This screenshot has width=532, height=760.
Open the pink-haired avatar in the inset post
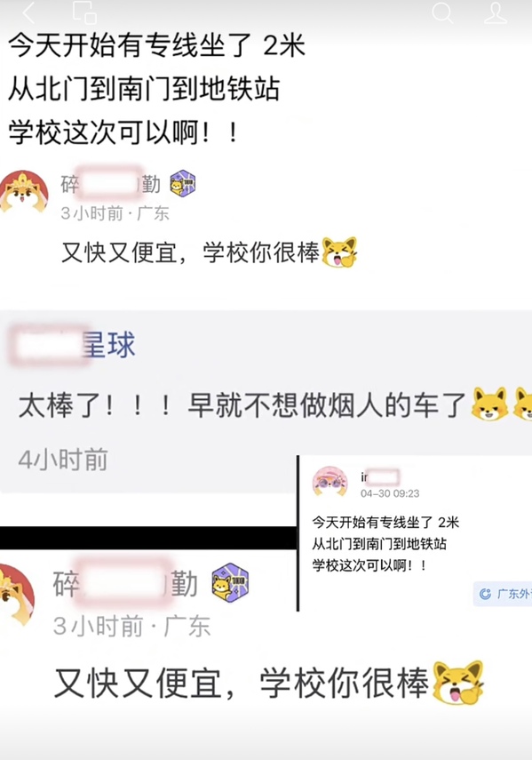pyautogui.click(x=330, y=481)
